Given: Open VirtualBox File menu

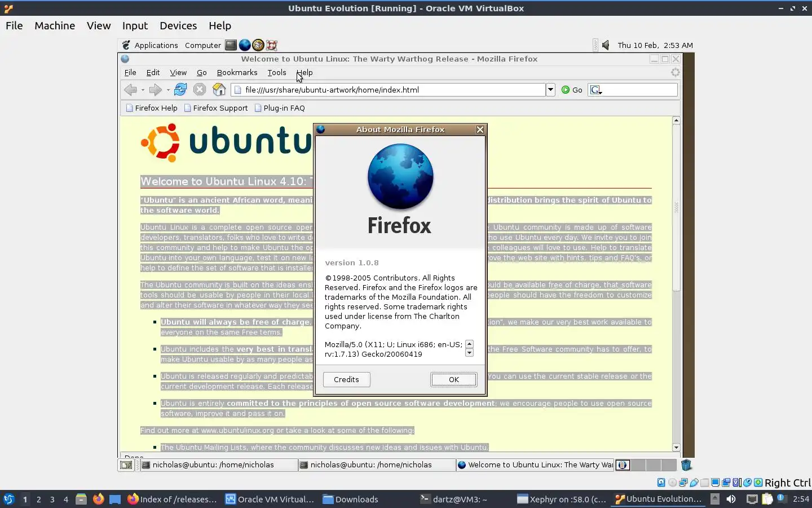Looking at the screenshot, I should click(x=14, y=25).
